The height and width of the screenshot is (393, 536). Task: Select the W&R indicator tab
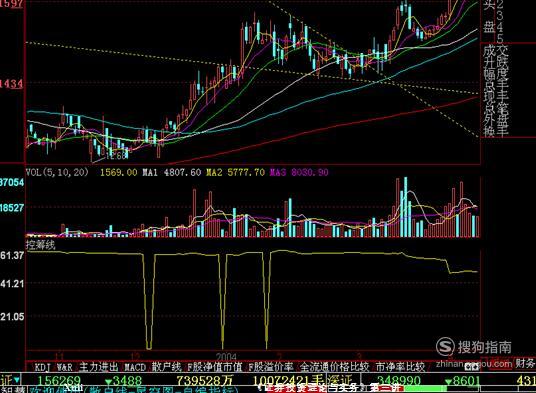coord(65,367)
